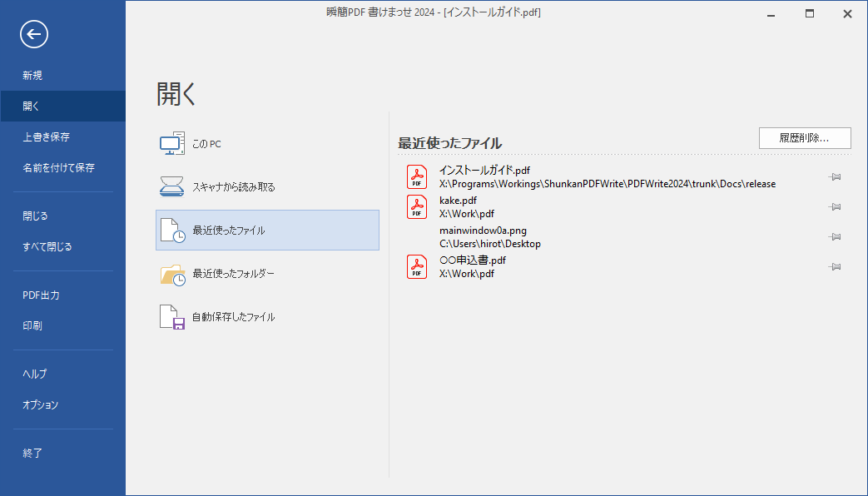
Task: Click the X:\Work\pdf path under ○○申込書.pdf
Action: coord(467,274)
